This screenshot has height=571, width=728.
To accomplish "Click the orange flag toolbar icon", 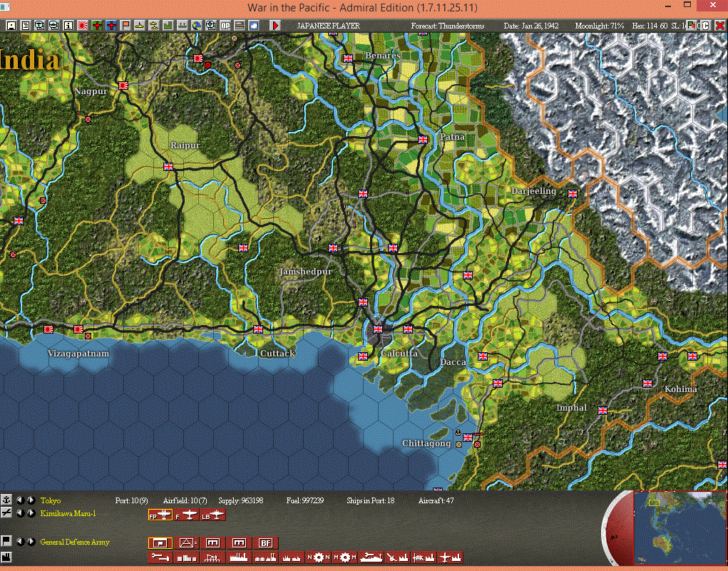I will [x=125, y=26].
